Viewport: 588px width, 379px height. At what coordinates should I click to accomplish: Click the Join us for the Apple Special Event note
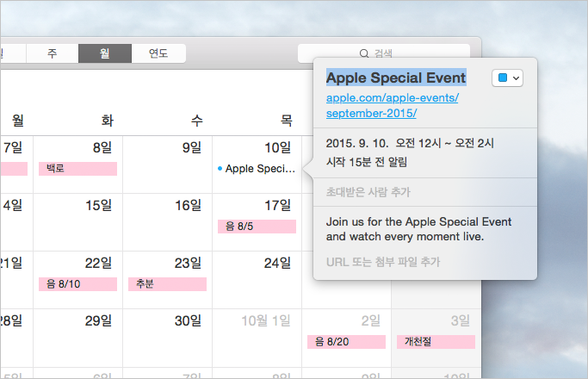[418, 229]
